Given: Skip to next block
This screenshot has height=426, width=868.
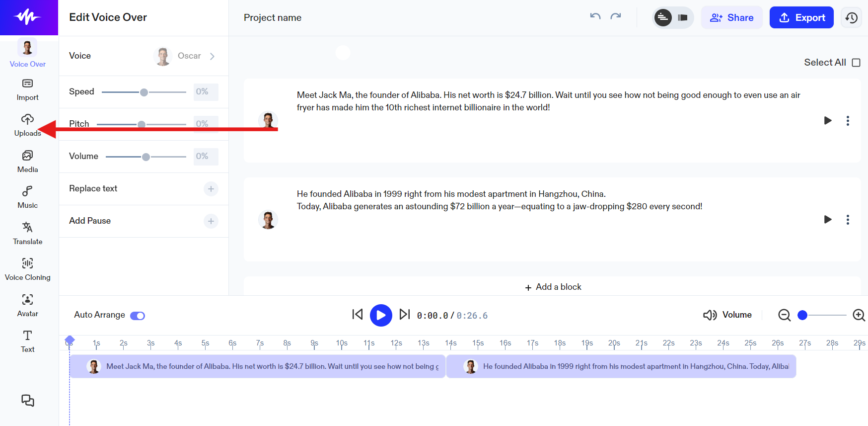Looking at the screenshot, I should (405, 314).
